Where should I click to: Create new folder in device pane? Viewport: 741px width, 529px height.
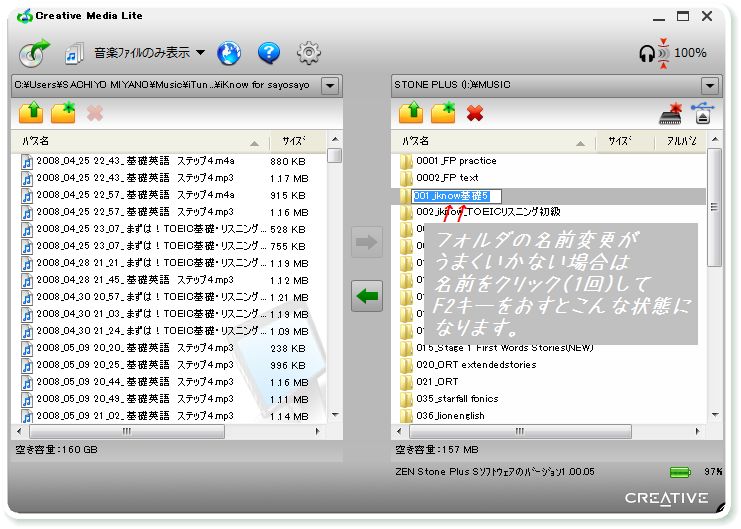pos(443,113)
